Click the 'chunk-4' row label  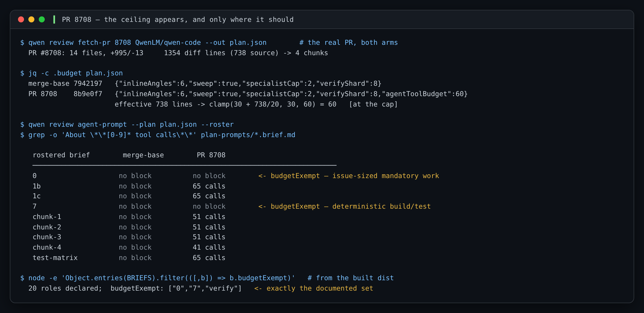[x=47, y=247]
